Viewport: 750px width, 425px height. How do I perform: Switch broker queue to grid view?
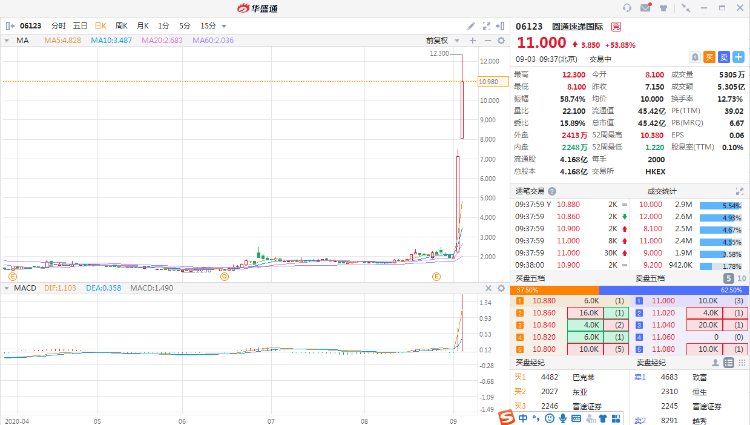pos(742,363)
